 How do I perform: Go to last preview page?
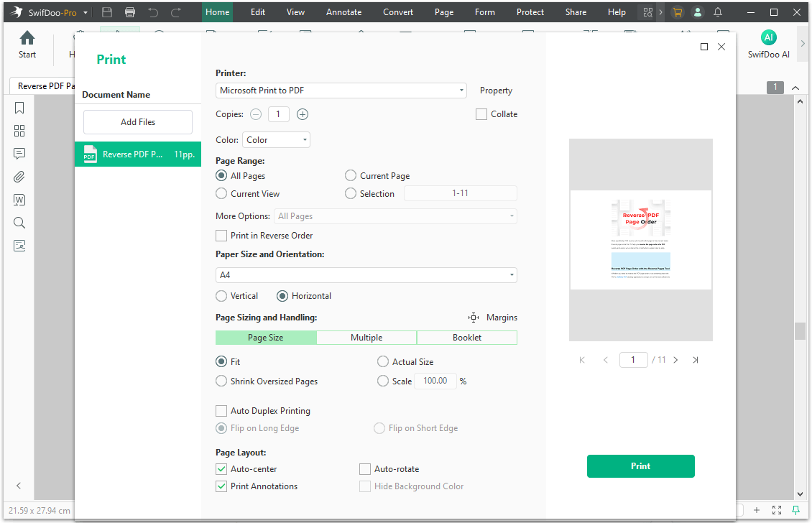click(696, 360)
